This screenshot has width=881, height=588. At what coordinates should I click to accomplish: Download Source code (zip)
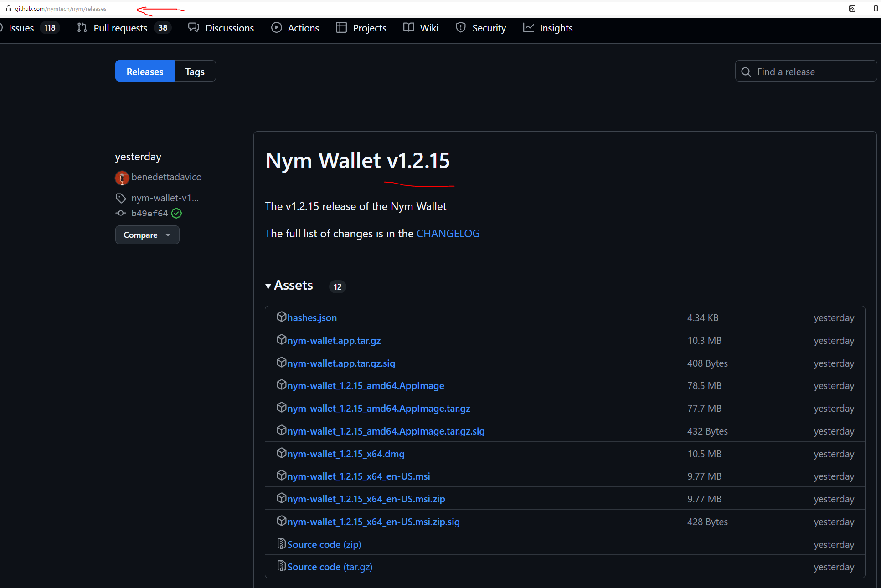[324, 544]
